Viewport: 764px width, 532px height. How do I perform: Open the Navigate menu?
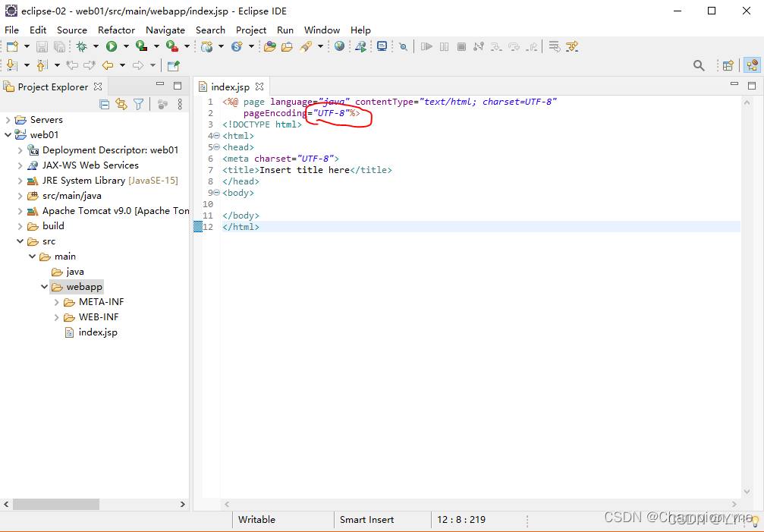click(165, 30)
